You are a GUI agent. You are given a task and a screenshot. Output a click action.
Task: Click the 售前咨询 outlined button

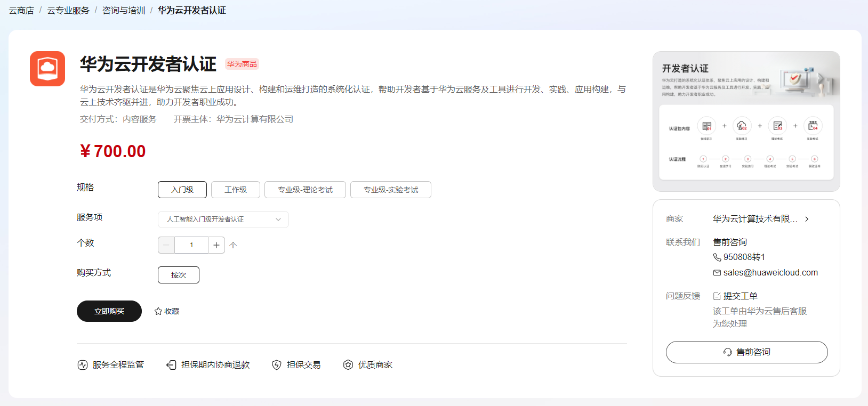(746, 352)
